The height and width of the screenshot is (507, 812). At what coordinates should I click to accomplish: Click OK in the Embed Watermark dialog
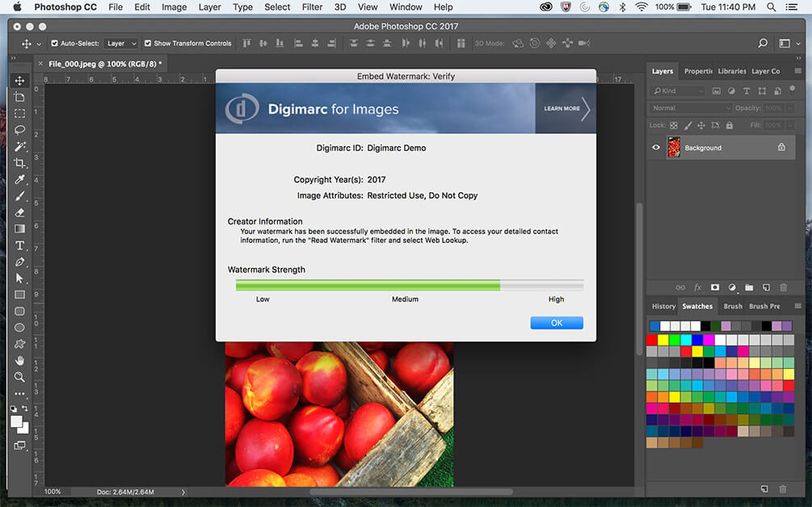557,323
